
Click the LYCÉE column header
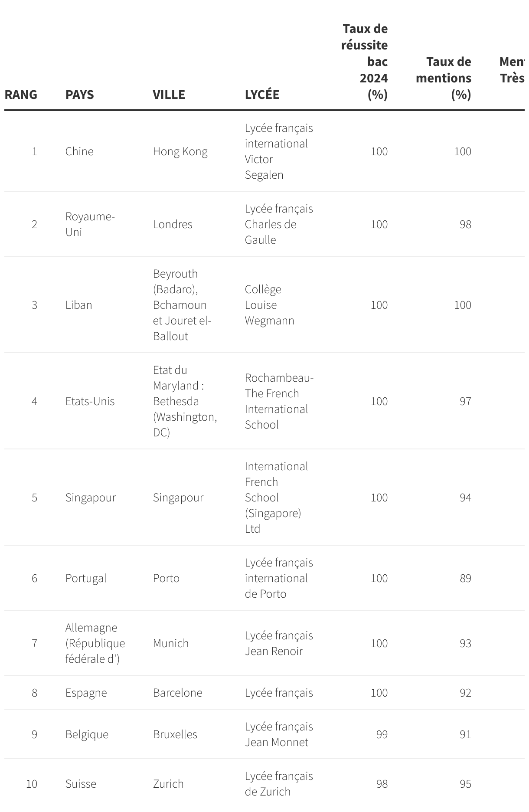[262, 95]
